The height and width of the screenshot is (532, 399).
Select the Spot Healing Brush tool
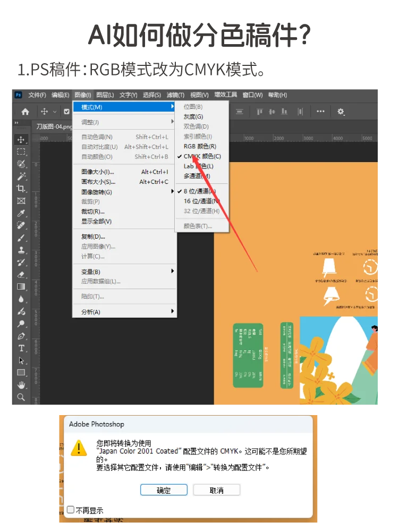(x=21, y=225)
